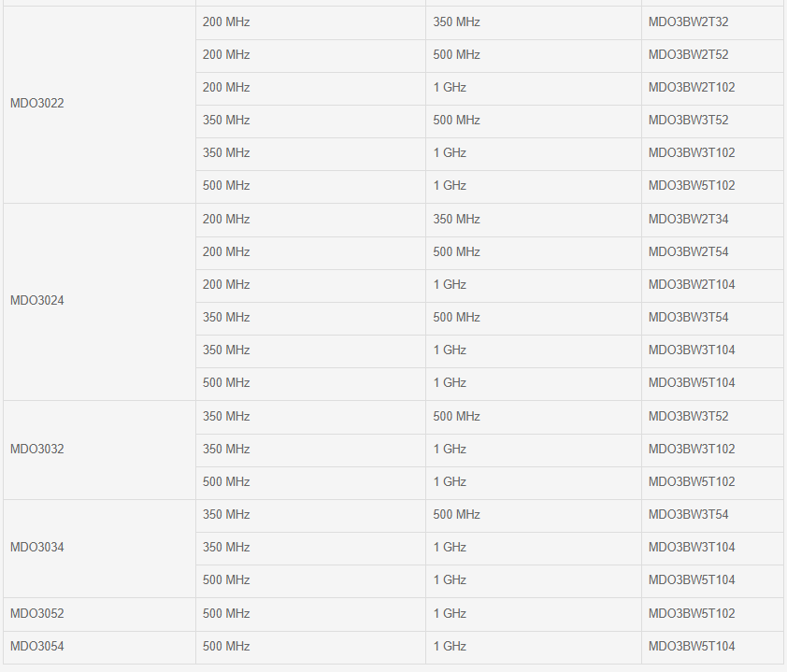Image resolution: width=787 pixels, height=672 pixels.
Task: Select the MDO3034 model cell
Action: pos(37,548)
